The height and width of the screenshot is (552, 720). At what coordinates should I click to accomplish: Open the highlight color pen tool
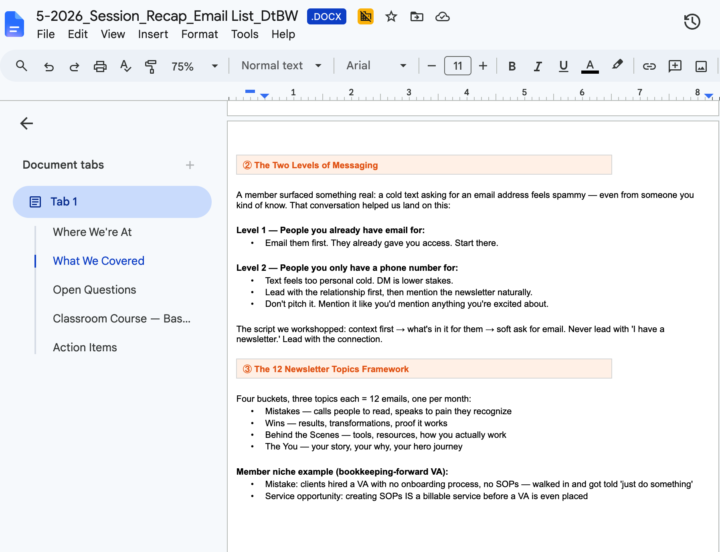(x=617, y=65)
